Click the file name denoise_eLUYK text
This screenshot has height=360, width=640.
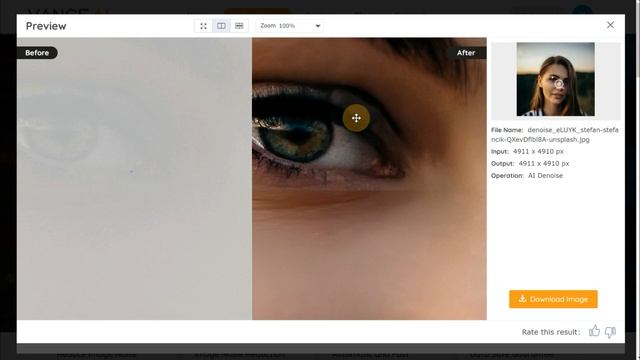click(x=555, y=135)
